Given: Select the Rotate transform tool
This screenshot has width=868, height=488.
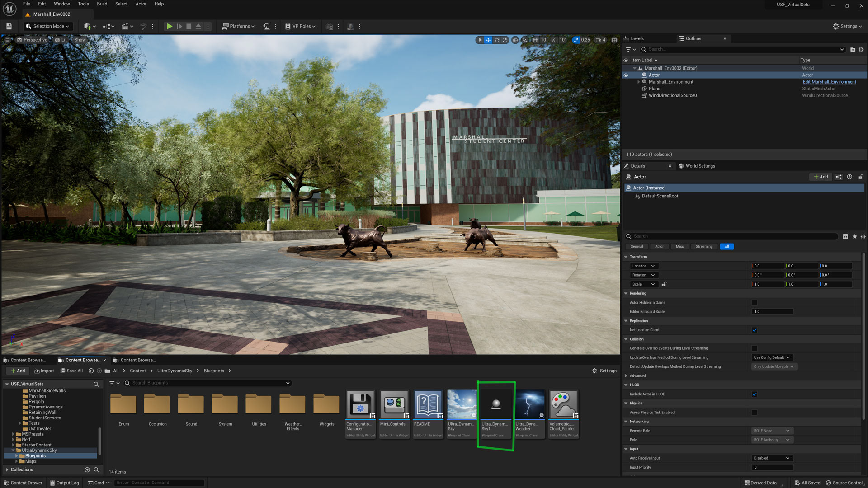Looking at the screenshot, I should [496, 40].
